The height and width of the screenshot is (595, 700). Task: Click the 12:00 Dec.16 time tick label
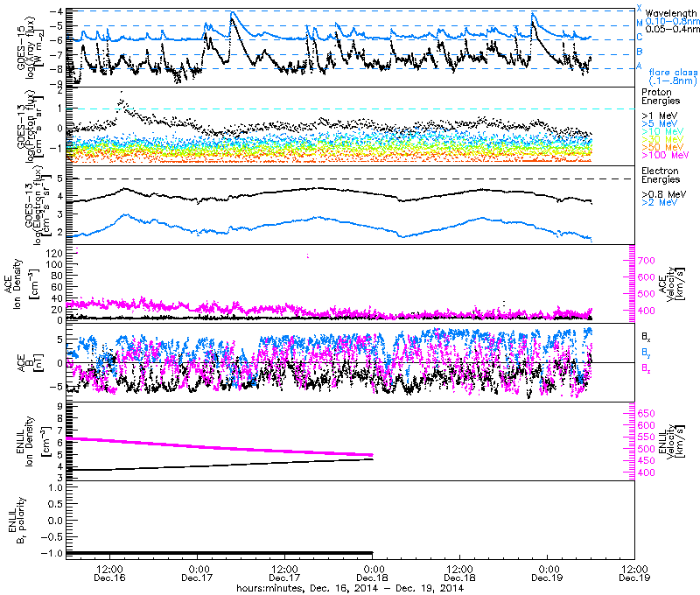pyautogui.click(x=109, y=573)
